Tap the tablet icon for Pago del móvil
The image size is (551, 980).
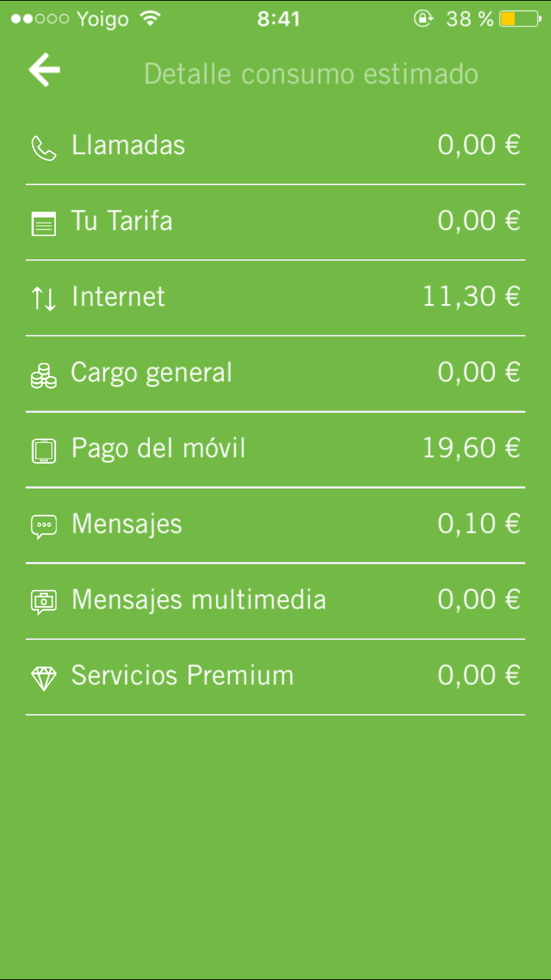click(43, 450)
